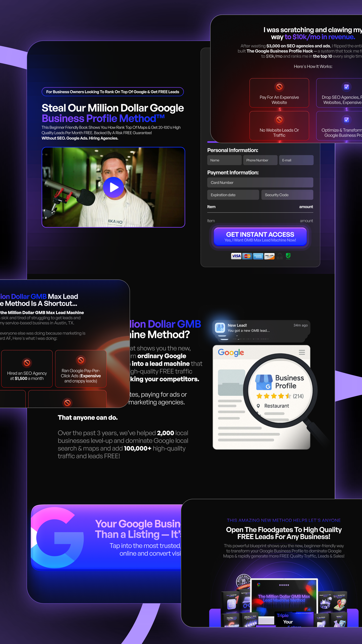Screen dimensions: 362x644
Task: Click the For Business Owners pill banner
Action: (113, 92)
